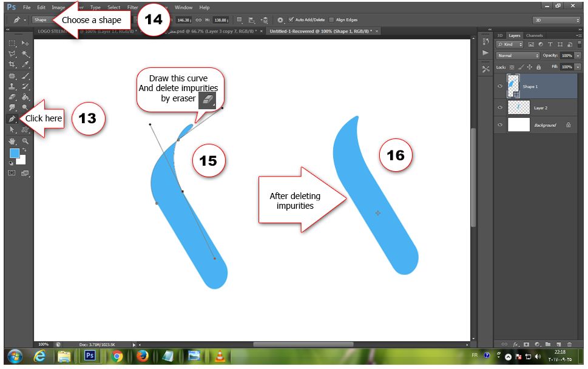The image size is (588, 369).
Task: Open path alignment options
Action: (252, 20)
